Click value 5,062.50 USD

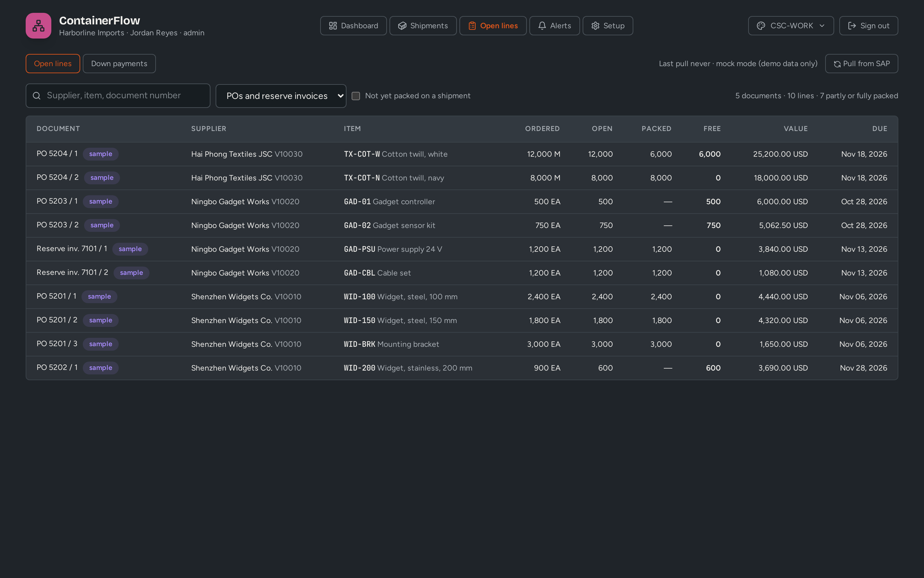pos(783,225)
